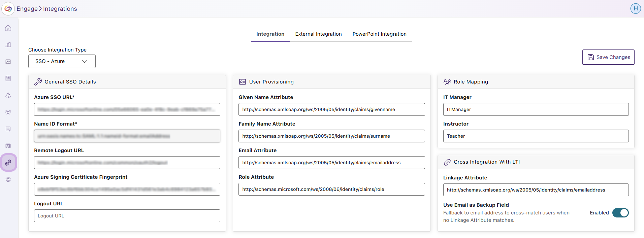644x238 pixels.
Task: Click the Name ID Format field
Action: pos(127,136)
